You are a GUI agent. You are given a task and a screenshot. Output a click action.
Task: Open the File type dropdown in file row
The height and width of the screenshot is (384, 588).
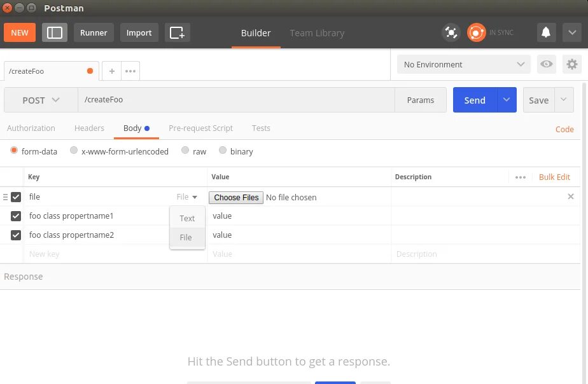coord(186,196)
